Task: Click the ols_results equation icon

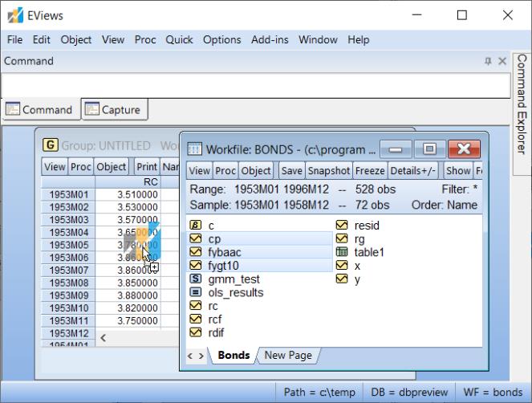Action: coord(195,293)
